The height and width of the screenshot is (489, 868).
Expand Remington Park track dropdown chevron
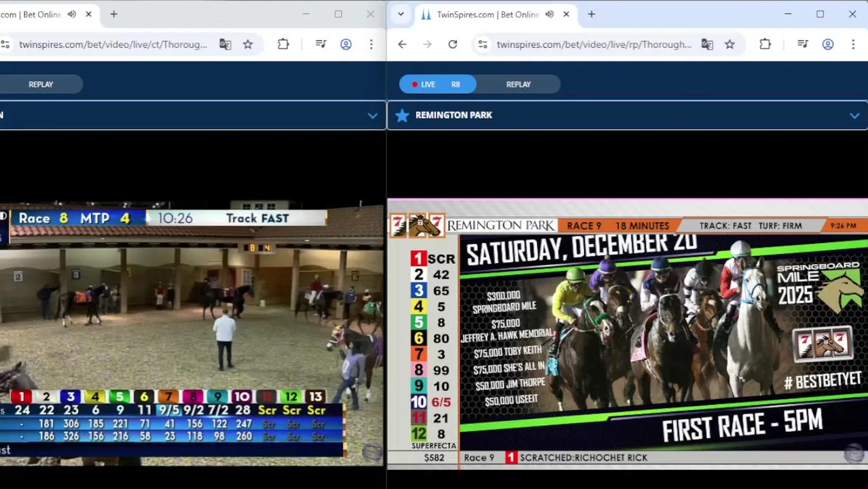(854, 115)
